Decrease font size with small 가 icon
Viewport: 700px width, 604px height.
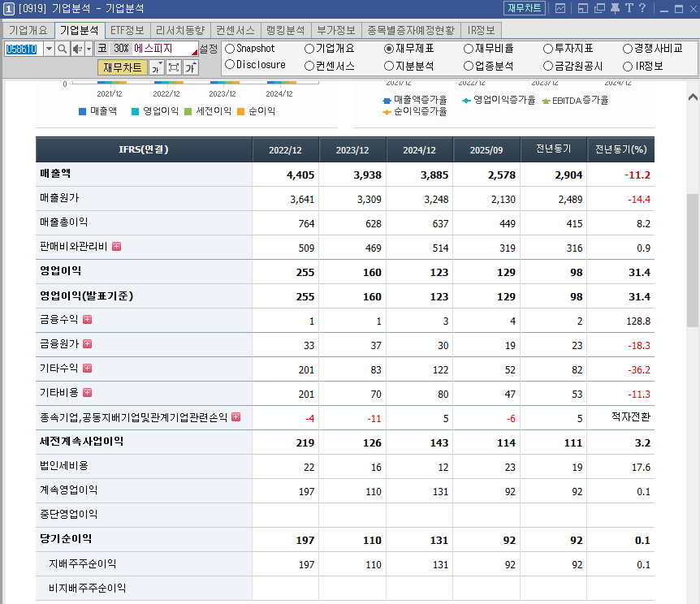pyautogui.click(x=156, y=68)
